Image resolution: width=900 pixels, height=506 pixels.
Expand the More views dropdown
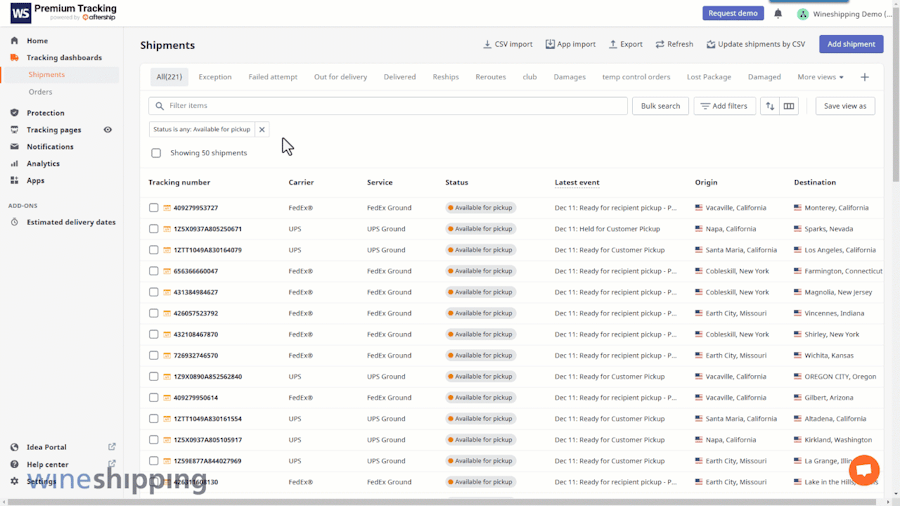tap(820, 77)
